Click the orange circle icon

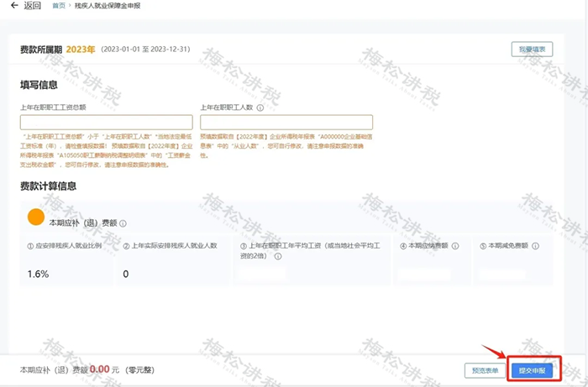(x=36, y=217)
